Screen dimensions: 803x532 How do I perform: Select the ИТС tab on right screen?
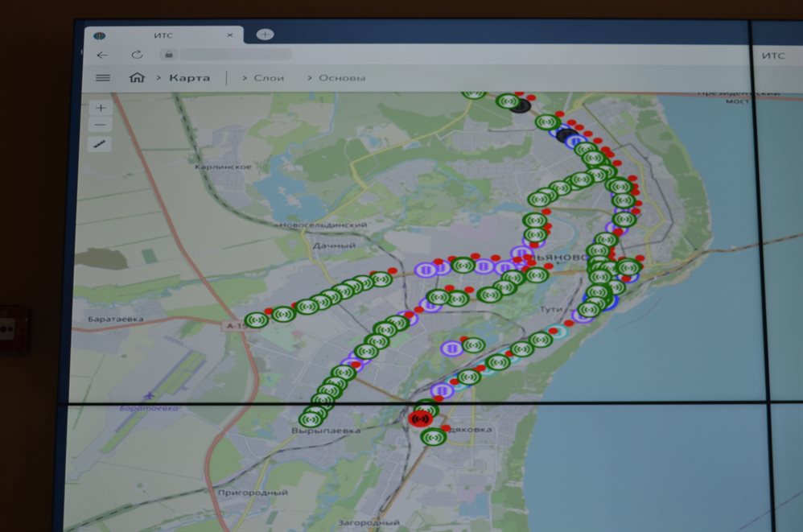(x=772, y=55)
